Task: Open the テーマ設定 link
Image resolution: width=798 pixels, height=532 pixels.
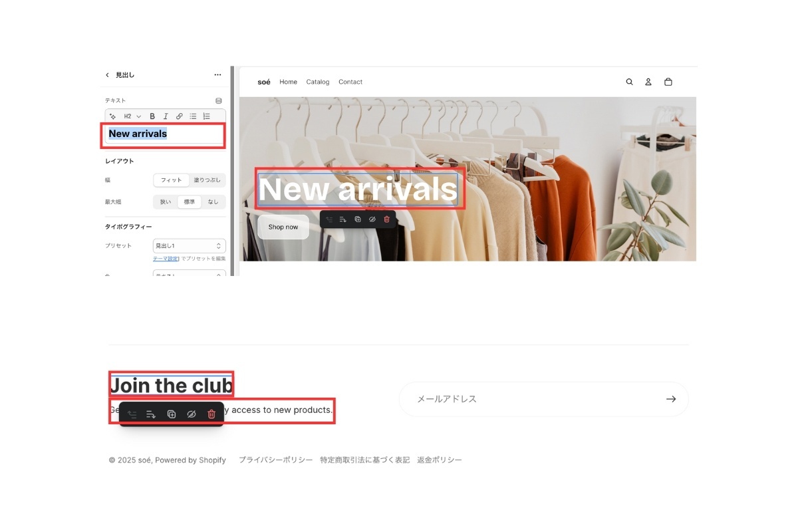Action: (x=166, y=259)
